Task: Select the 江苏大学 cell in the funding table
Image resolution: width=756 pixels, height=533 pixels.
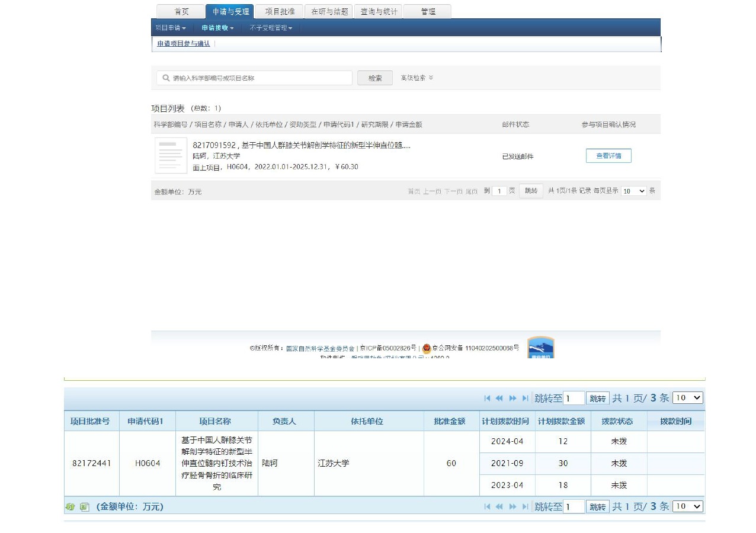Action: click(x=369, y=463)
